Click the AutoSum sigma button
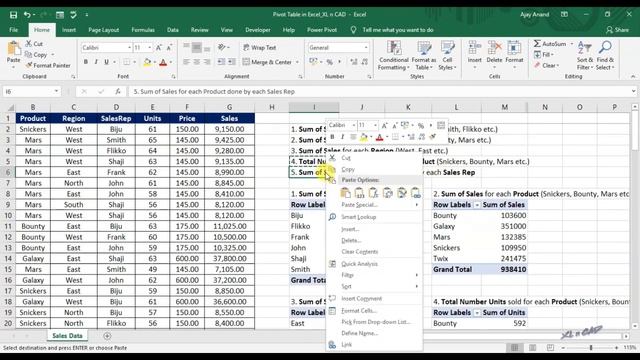Image resolution: width=640 pixels, height=360 pixels. [x=550, y=44]
